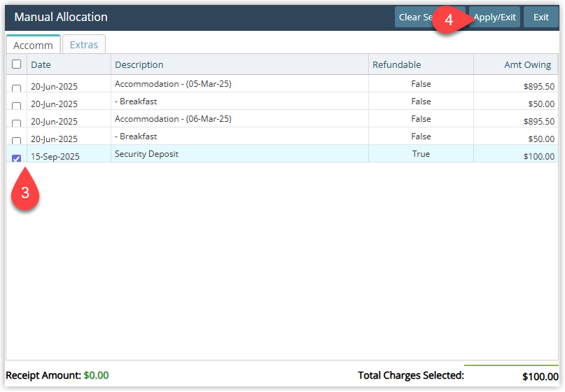Open the Accomm tab

[x=33, y=45]
